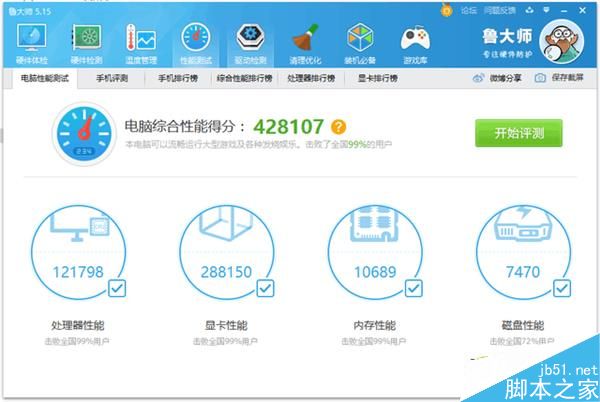Toggle the 磁盘性能 test checkbox

[562, 288]
